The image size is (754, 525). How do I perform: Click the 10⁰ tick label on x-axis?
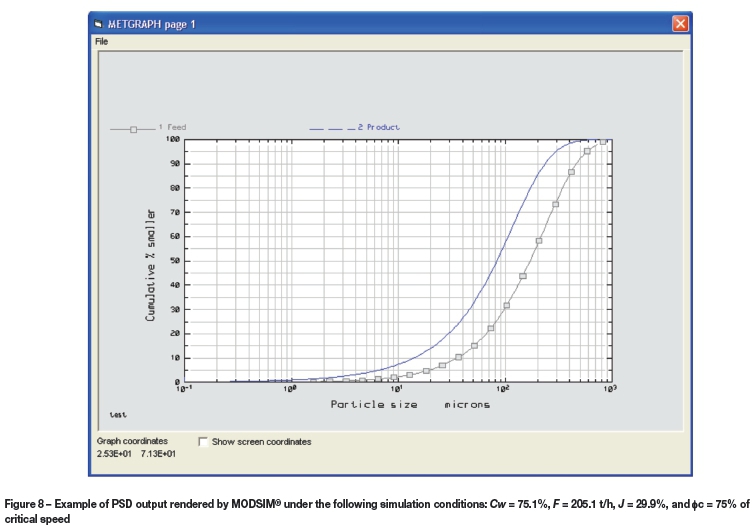tap(290, 388)
